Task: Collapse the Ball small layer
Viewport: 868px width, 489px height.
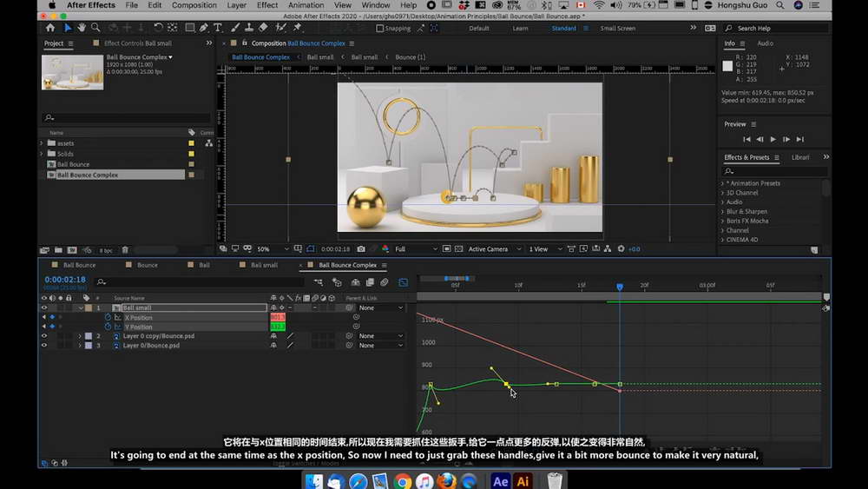Action: (x=81, y=308)
